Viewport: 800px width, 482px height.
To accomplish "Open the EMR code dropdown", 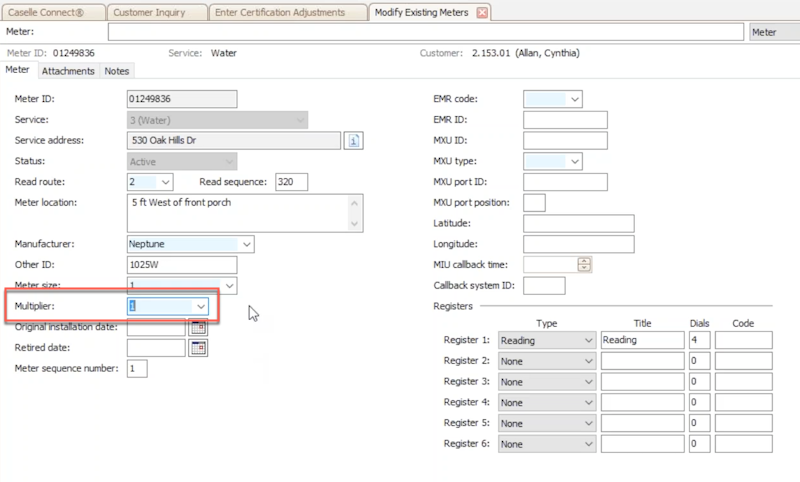I will pos(574,99).
